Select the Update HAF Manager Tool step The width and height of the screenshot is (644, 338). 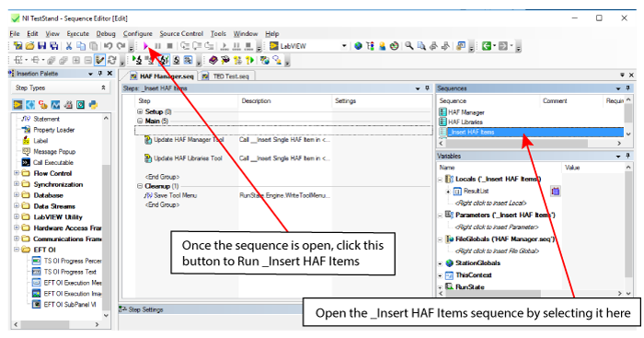[x=184, y=140]
